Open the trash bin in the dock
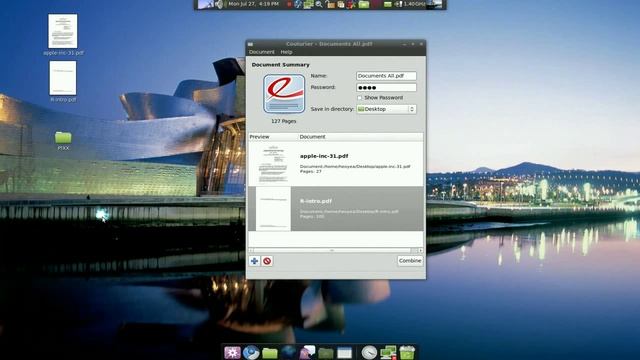The height and width of the screenshot is (360, 640). click(x=407, y=352)
